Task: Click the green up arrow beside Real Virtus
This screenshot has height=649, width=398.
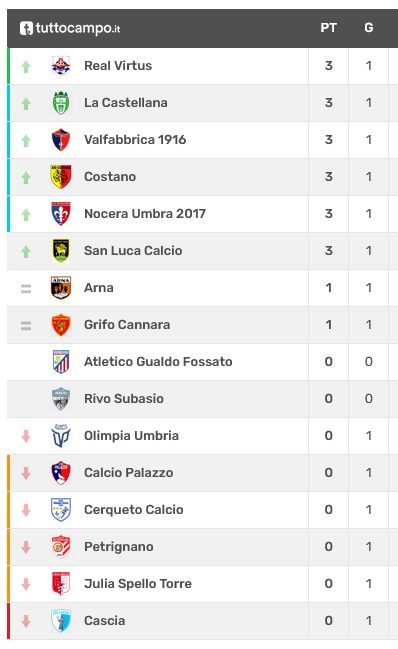Action: pos(26,66)
